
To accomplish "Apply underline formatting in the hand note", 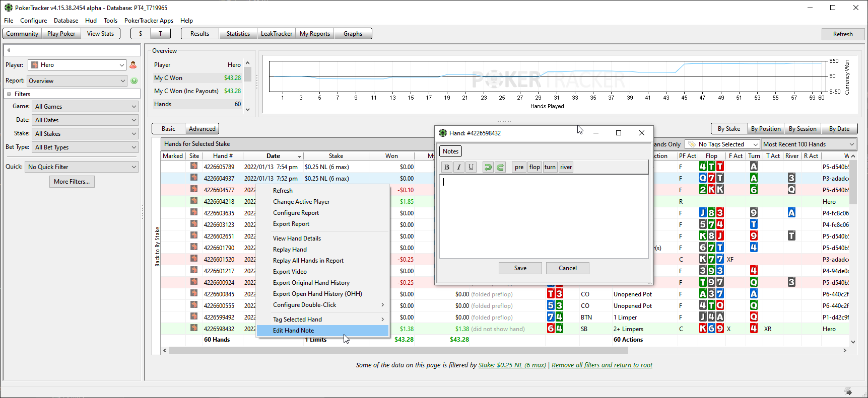I will click(x=471, y=167).
